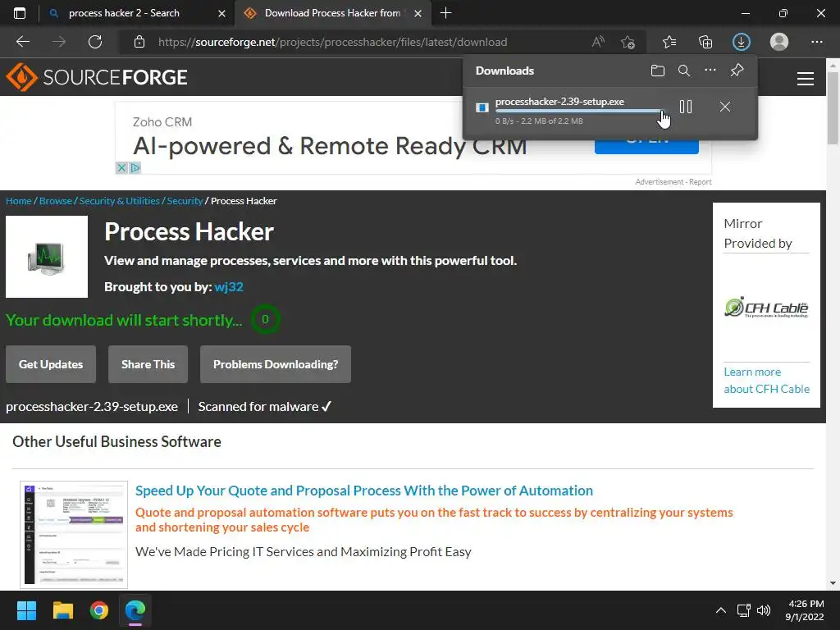Open the Windows Start menu
The width and height of the screenshot is (840, 630).
click(x=26, y=610)
